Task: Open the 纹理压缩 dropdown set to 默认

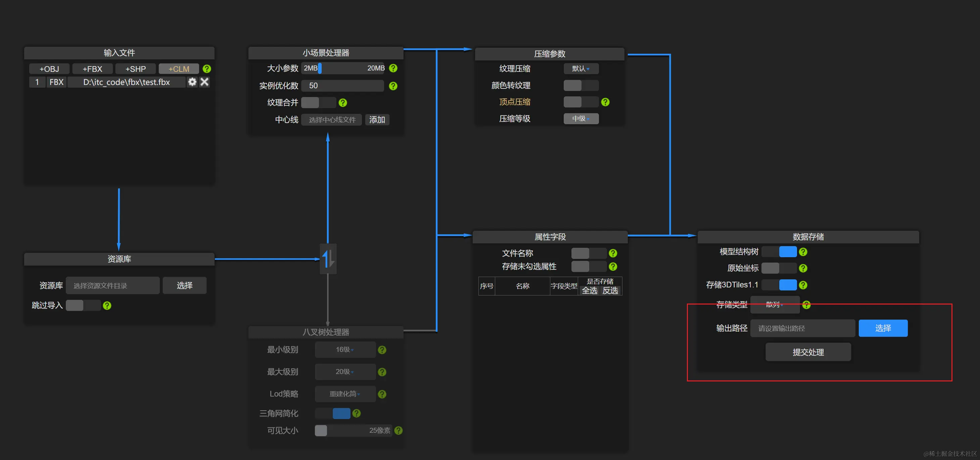Action: [x=580, y=69]
